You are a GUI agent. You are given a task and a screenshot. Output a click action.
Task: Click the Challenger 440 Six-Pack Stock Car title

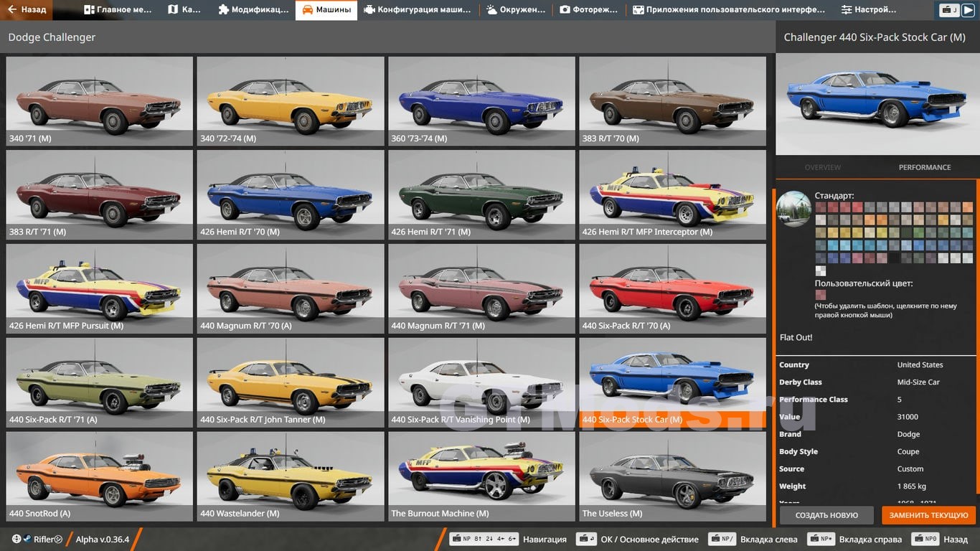pos(875,37)
